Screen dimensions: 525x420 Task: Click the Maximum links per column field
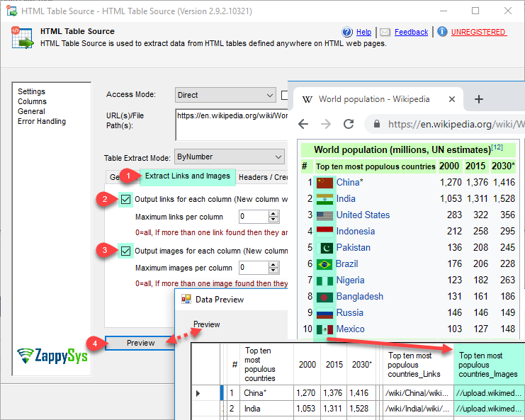click(x=254, y=217)
